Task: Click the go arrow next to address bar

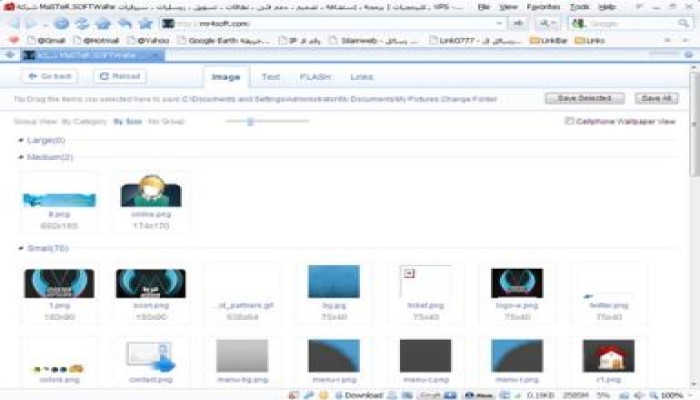Action: [x=518, y=23]
